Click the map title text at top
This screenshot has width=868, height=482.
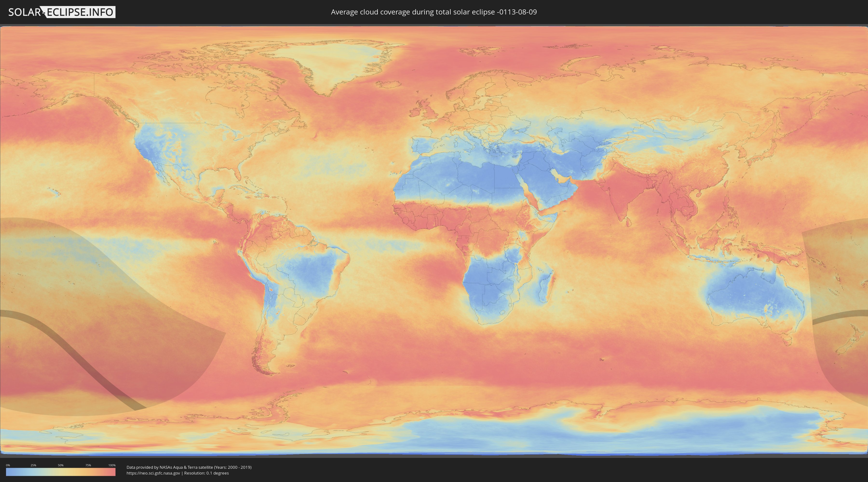click(434, 12)
